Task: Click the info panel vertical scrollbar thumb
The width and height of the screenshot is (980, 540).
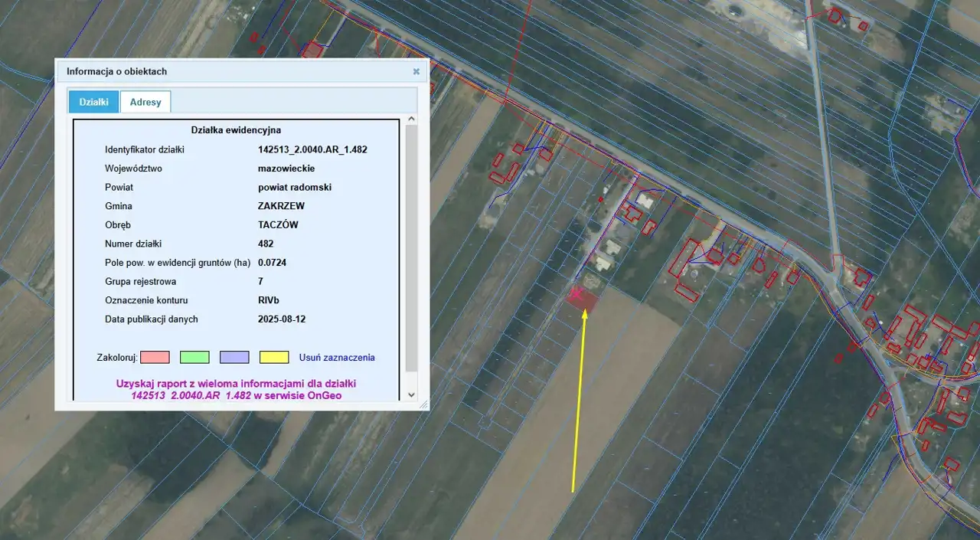Action: 411,245
